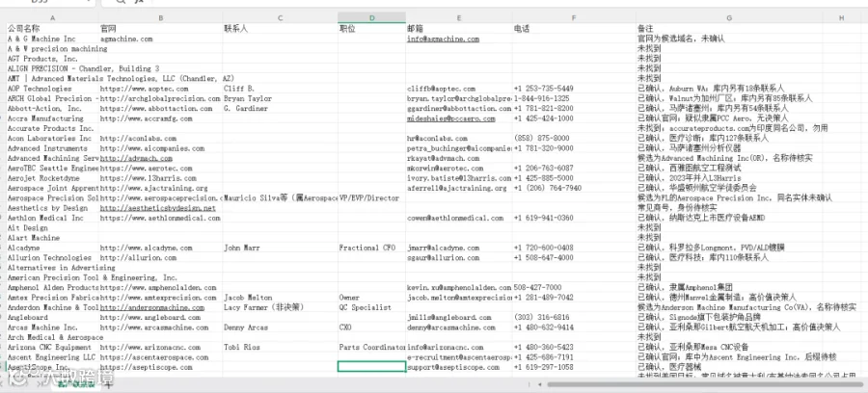Open the mideshaies@pccaero.com email link
This screenshot has width=868, height=393.
coord(451,118)
